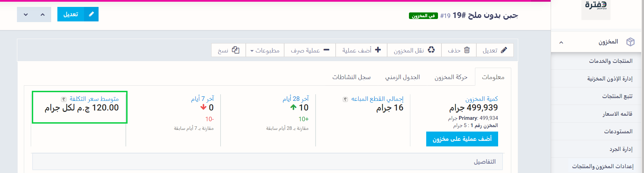Click the trash icon for حذف

coord(467,50)
